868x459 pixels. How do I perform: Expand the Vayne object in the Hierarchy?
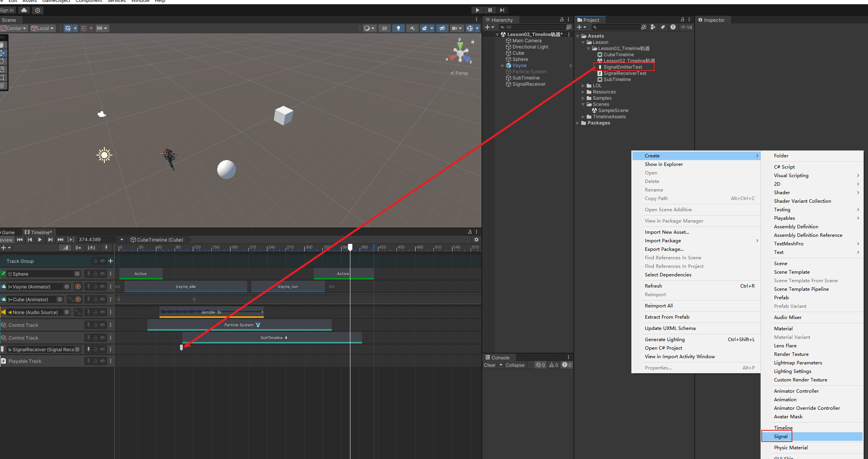503,66
